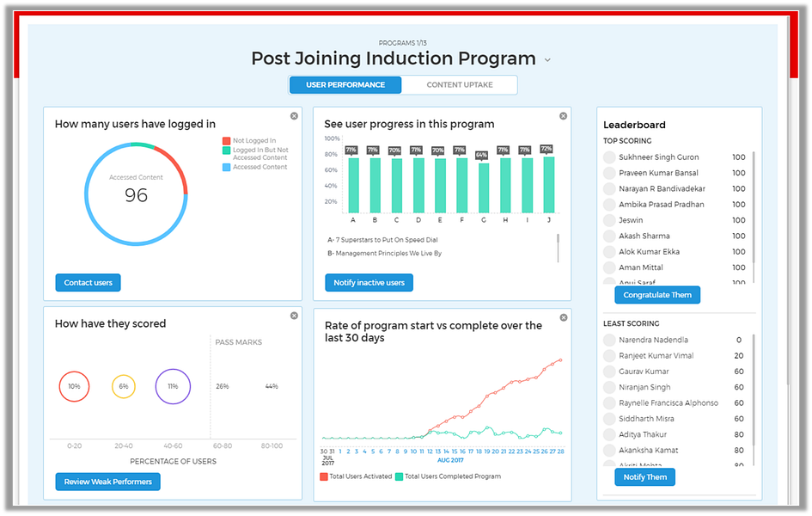Click Siddharth Misra's avatar icon
The image size is (812, 516).
click(609, 419)
